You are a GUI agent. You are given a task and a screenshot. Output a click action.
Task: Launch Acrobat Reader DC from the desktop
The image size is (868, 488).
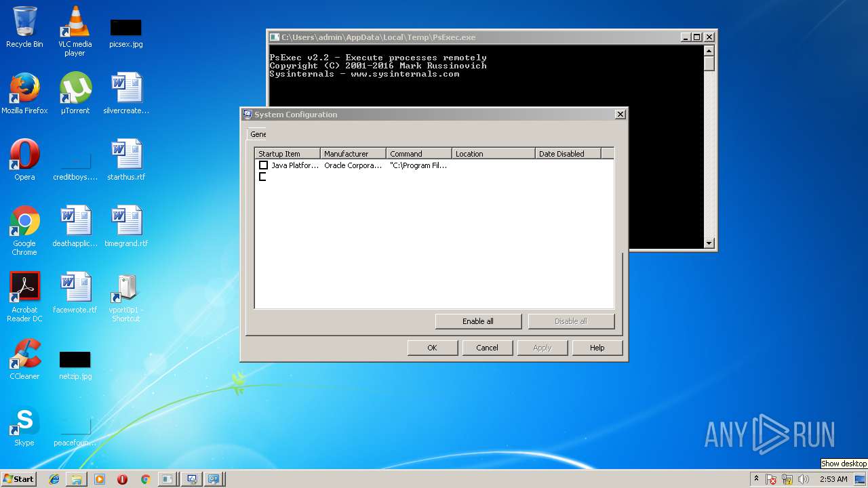click(x=24, y=297)
